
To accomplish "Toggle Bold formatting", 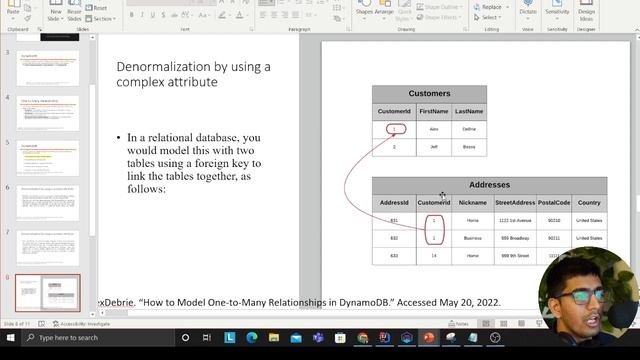I will 131,15.
